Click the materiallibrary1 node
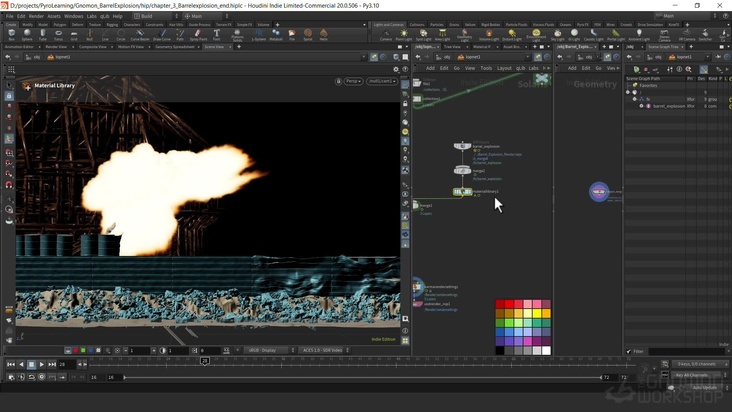732x412 pixels. click(462, 192)
